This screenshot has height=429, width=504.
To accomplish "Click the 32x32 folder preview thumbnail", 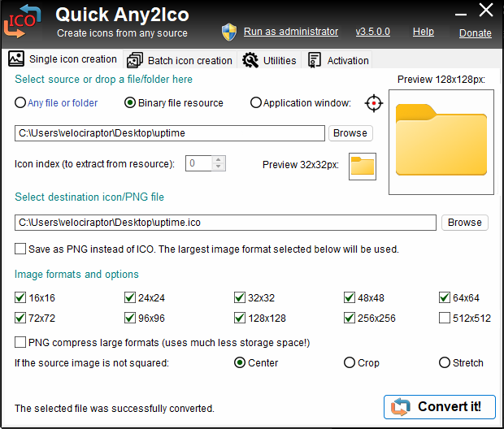I will pos(363,166).
